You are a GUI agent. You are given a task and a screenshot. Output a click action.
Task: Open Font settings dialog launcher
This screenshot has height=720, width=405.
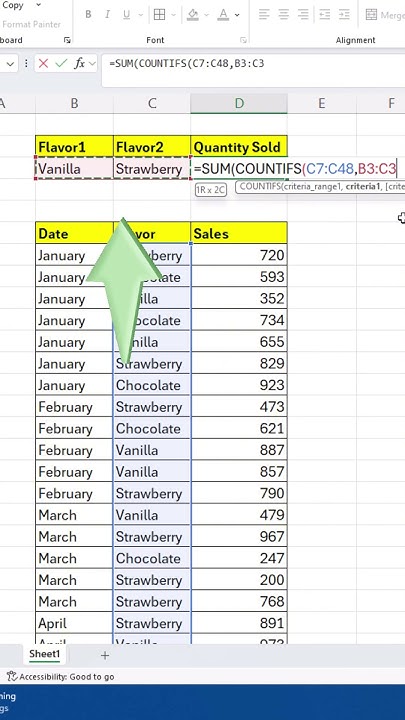(243, 40)
